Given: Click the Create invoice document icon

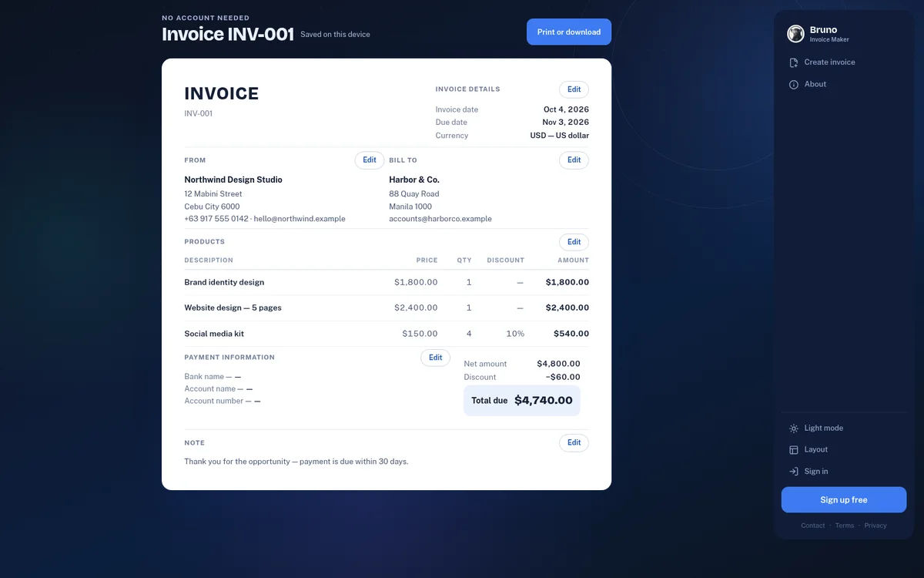Looking at the screenshot, I should click(x=794, y=62).
